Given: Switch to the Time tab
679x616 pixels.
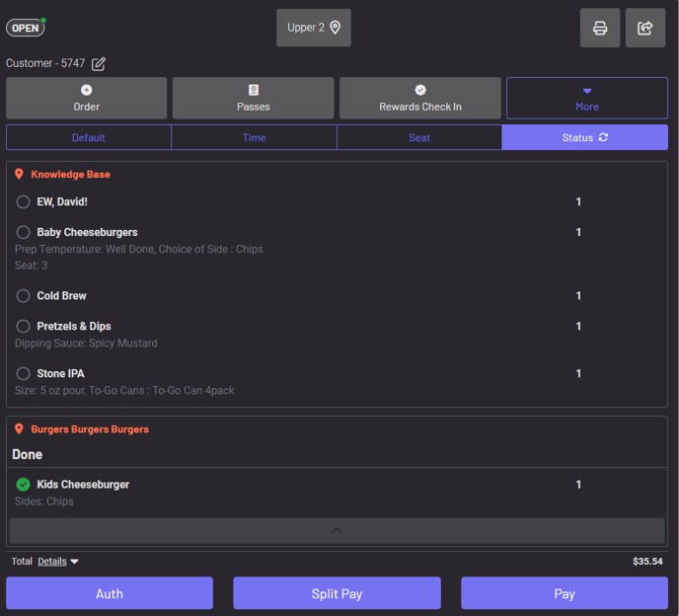Looking at the screenshot, I should 254,137.
